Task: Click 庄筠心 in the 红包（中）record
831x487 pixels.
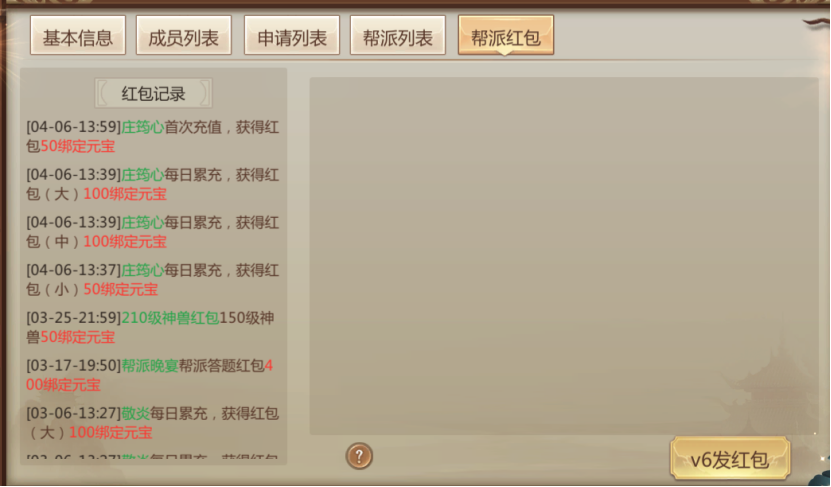Action: pyautogui.click(x=143, y=223)
